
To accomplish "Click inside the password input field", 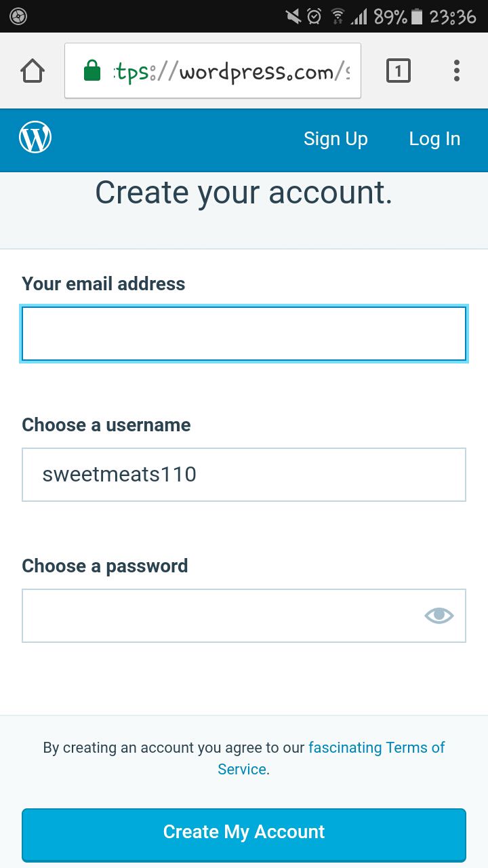I will 217,616.
